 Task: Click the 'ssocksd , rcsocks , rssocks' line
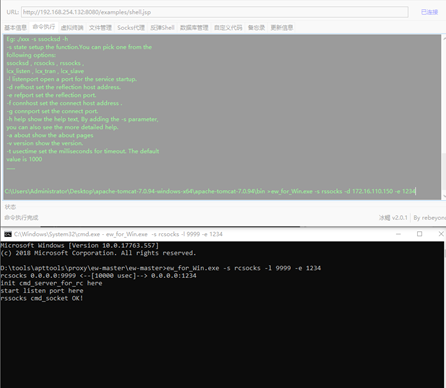click(45, 63)
